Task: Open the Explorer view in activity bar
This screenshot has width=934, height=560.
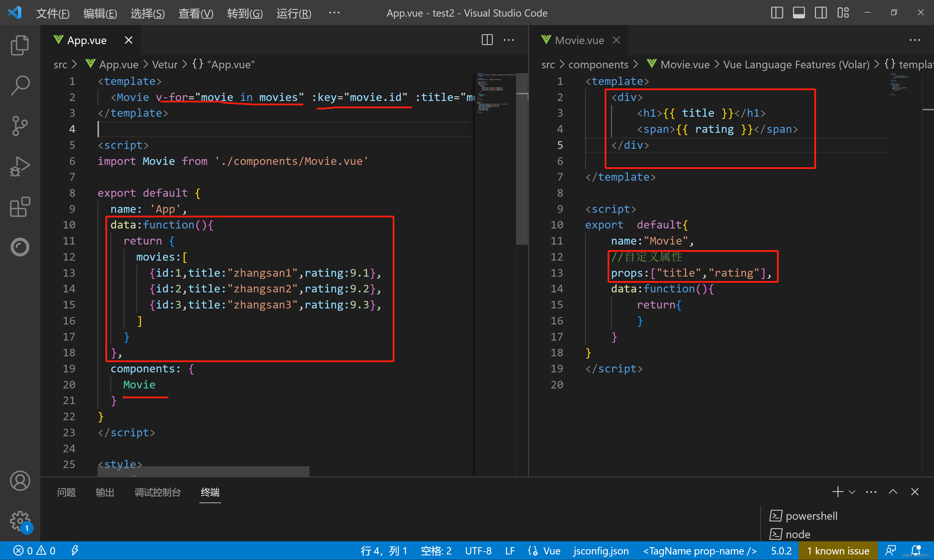Action: (20, 45)
